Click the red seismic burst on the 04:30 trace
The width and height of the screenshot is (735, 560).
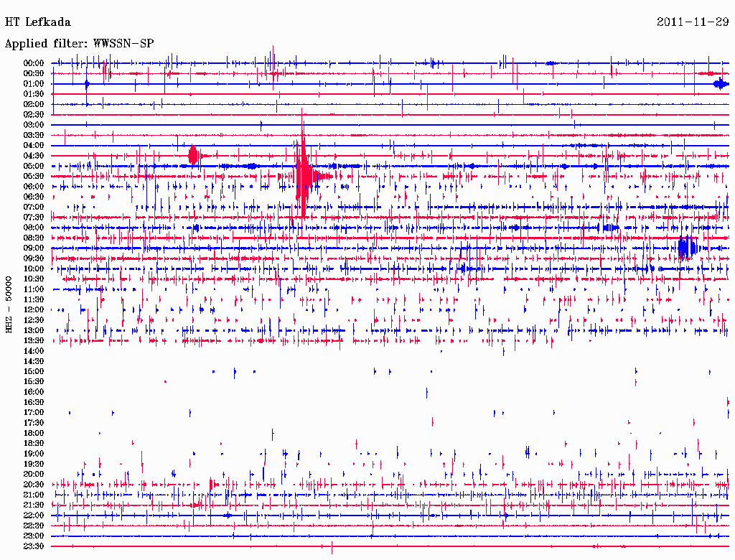pos(194,156)
